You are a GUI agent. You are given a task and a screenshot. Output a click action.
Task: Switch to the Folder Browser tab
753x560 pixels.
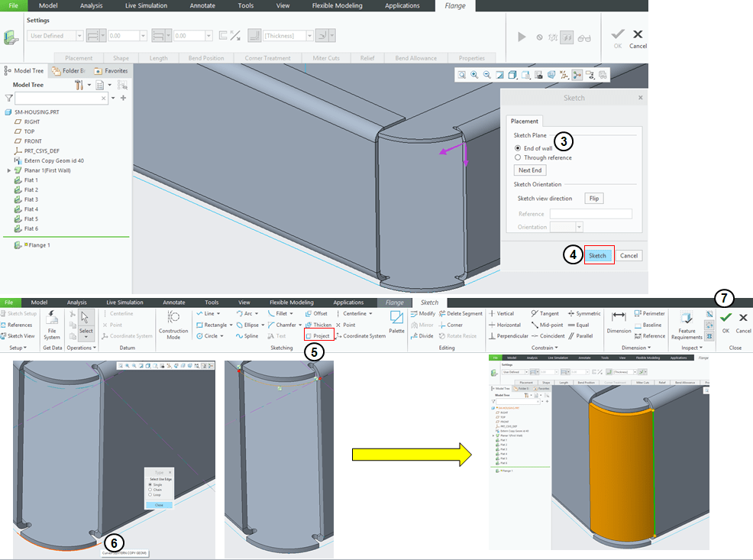pyautogui.click(x=69, y=71)
